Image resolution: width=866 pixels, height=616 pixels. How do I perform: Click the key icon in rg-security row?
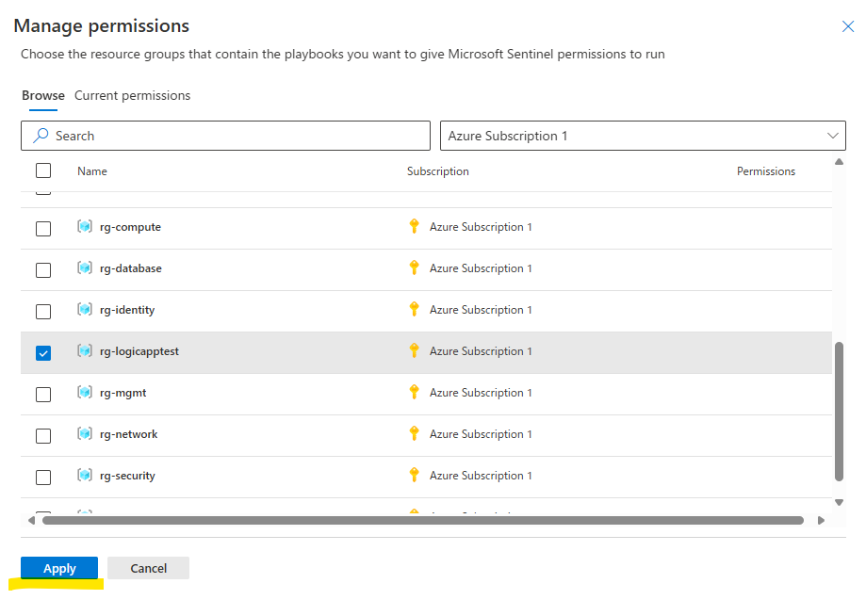(x=414, y=476)
